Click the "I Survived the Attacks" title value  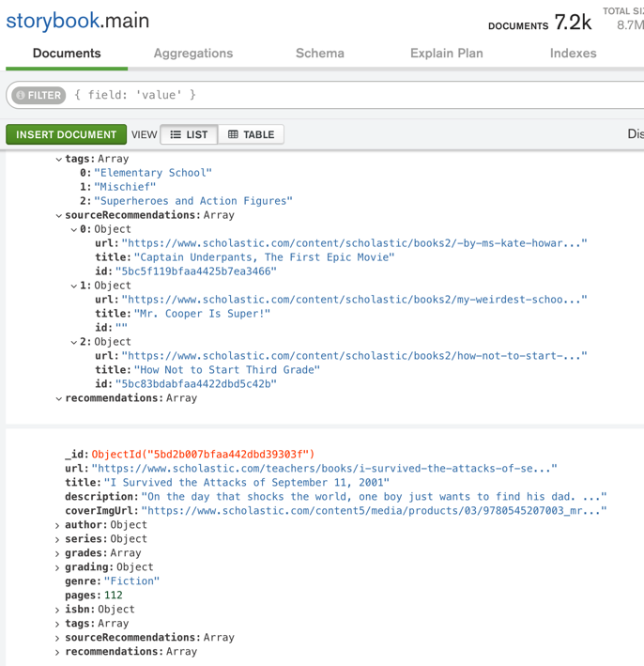(247, 483)
